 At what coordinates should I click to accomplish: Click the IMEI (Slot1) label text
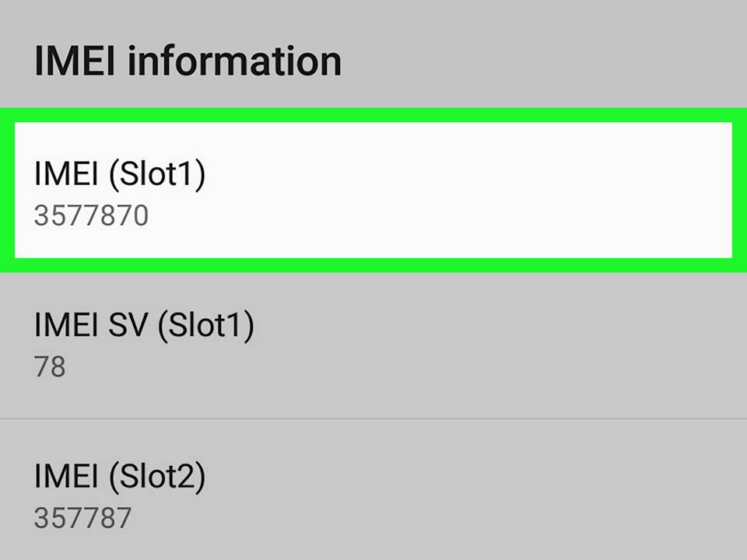[x=120, y=174]
